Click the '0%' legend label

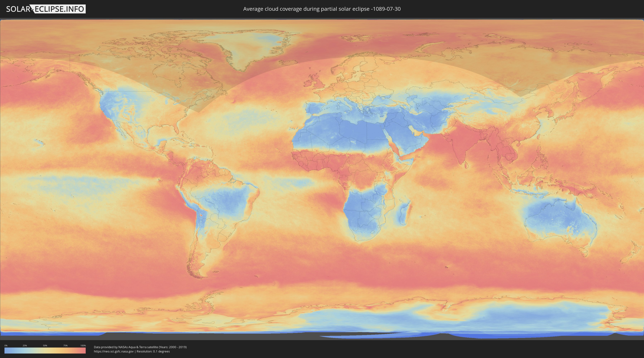(6, 345)
